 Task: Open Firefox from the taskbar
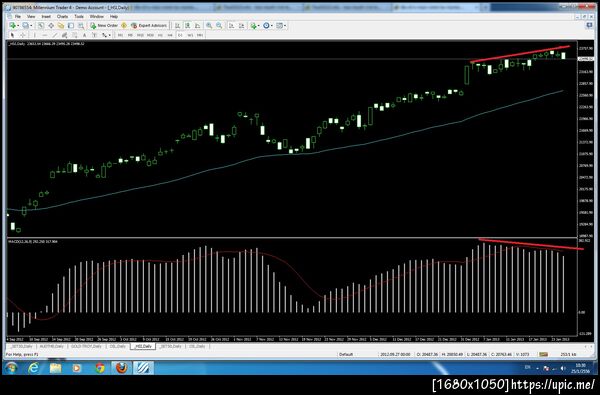tap(122, 368)
